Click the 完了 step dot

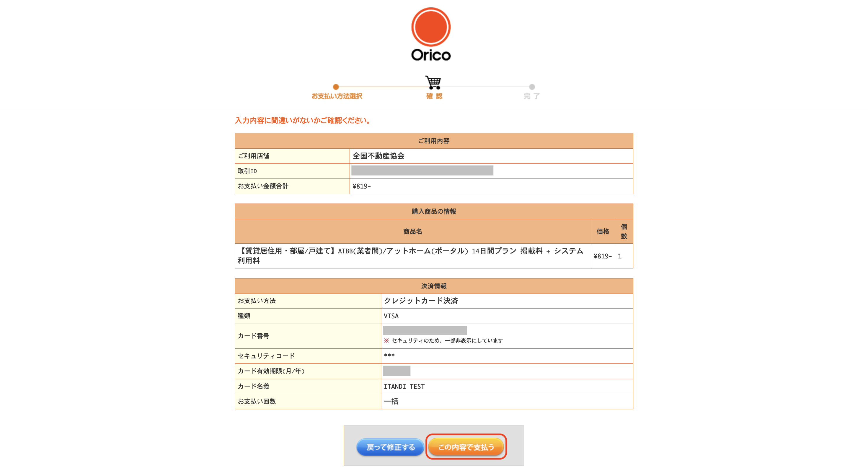(532, 87)
